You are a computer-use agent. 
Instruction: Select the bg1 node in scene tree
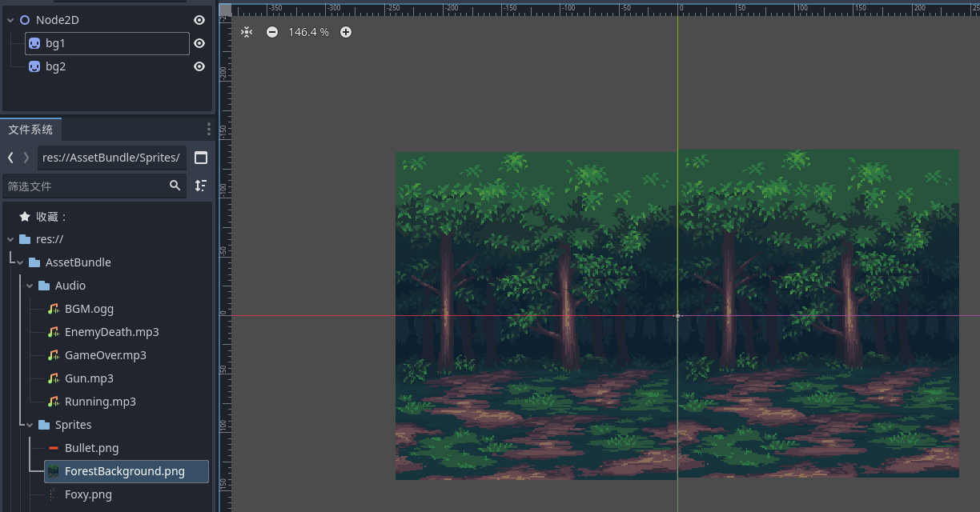[107, 43]
